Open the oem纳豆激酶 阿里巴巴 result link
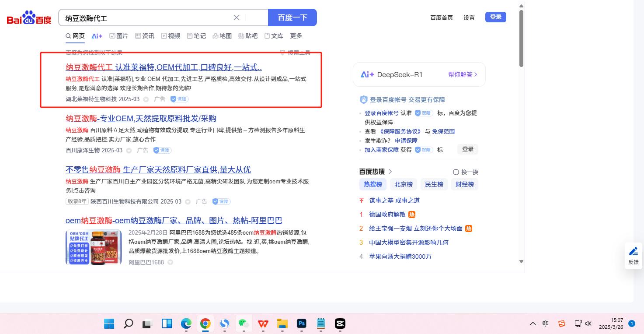The image size is (644, 334). click(x=174, y=220)
